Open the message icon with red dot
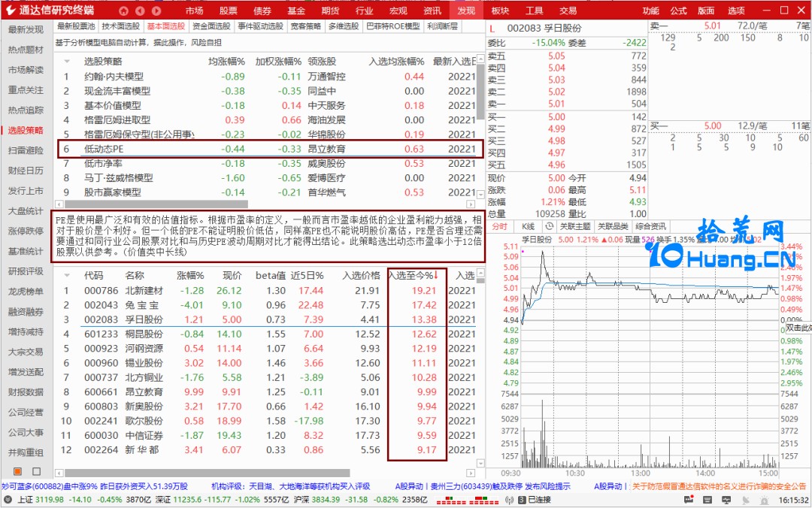 [x=688, y=500]
